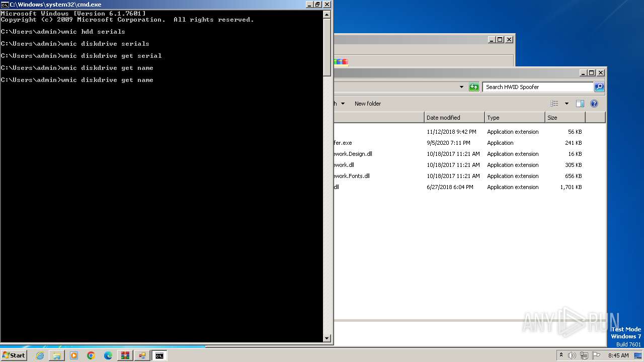The width and height of the screenshot is (644, 362).
Task: Click the Search HWID Spoofer field
Action: tap(538, 87)
